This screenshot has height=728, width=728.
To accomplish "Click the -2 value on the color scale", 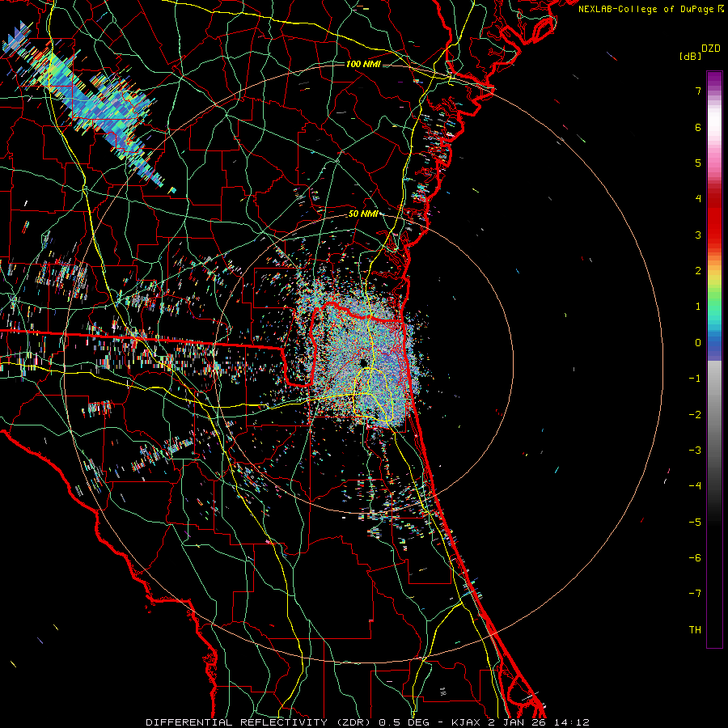I will click(x=695, y=415).
